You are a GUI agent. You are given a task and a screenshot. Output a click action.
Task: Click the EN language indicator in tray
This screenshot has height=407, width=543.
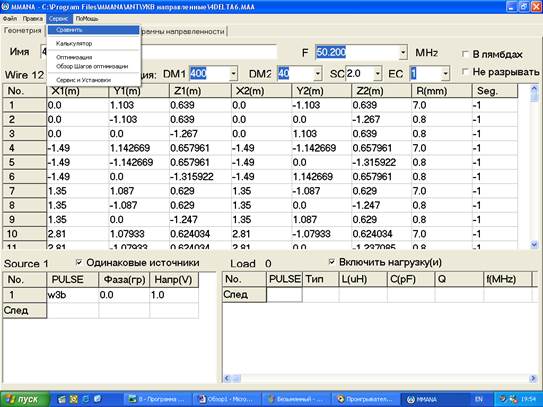479,399
